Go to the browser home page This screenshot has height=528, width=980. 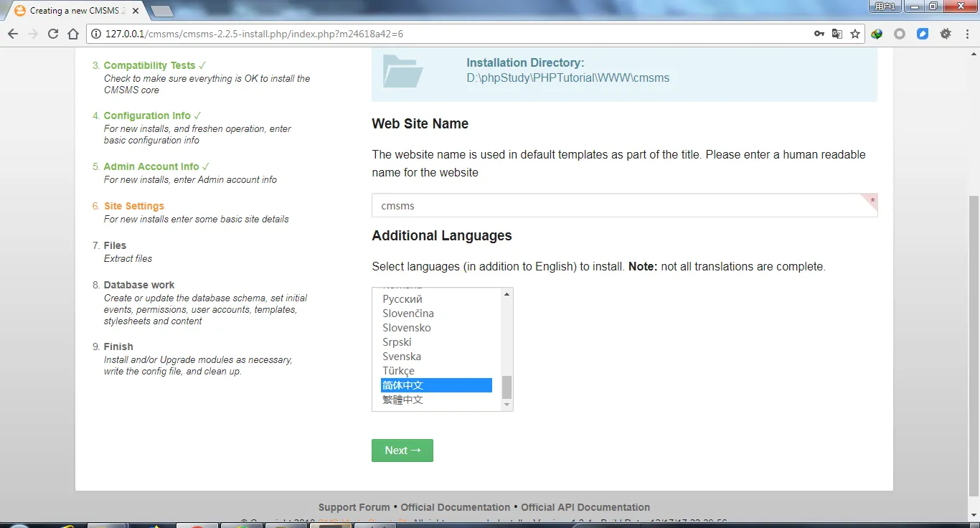point(72,34)
